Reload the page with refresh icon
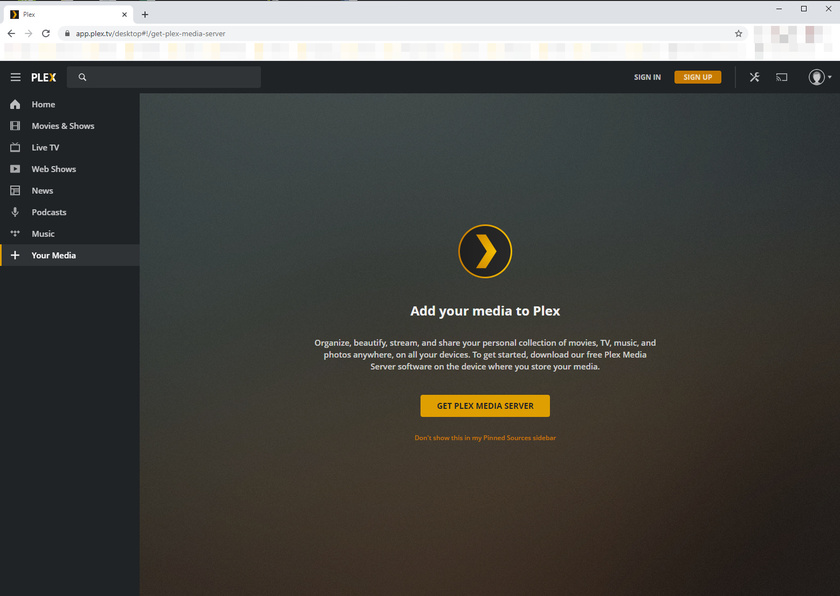 (46, 33)
